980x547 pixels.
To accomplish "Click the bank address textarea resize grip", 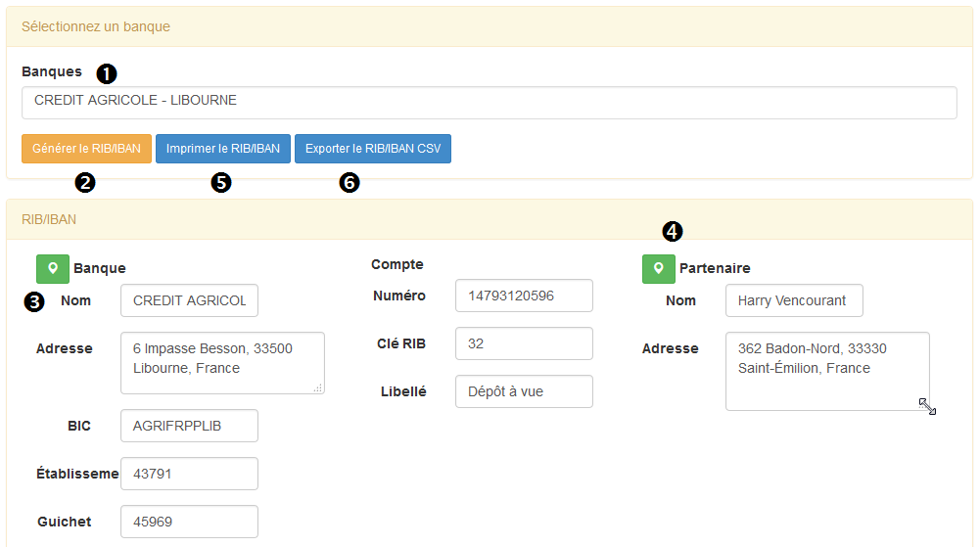I will 318,387.
